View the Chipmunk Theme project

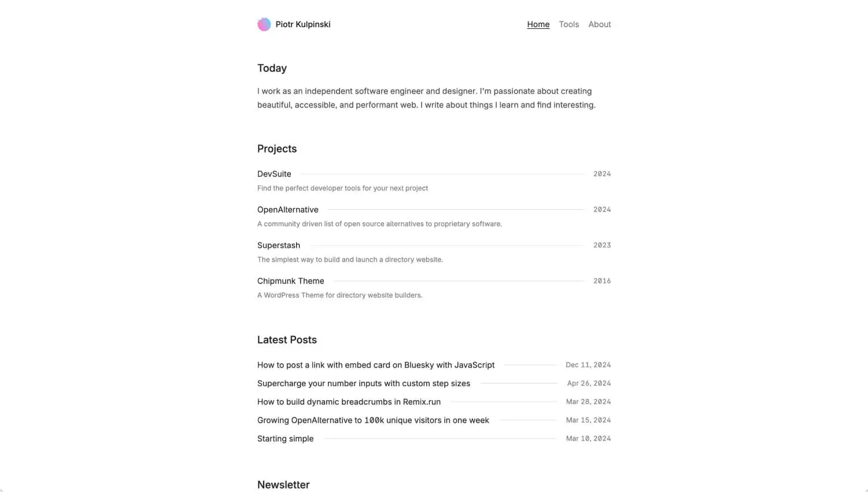point(290,281)
